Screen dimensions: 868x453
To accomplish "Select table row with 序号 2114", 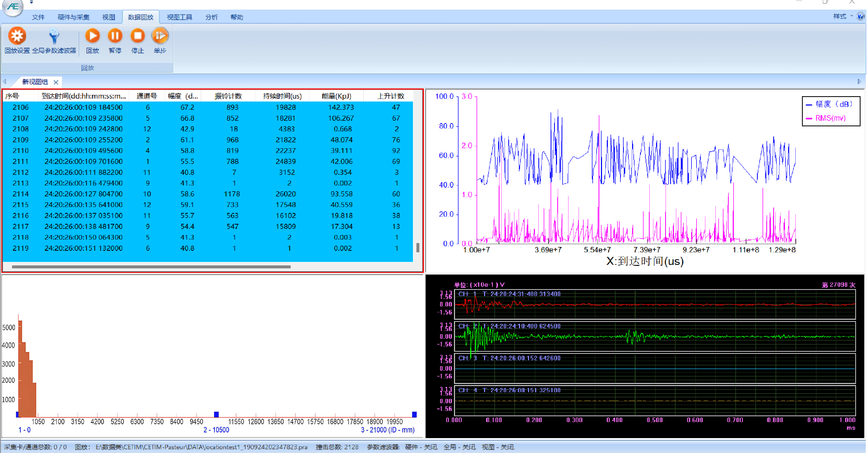I will pyautogui.click(x=208, y=194).
